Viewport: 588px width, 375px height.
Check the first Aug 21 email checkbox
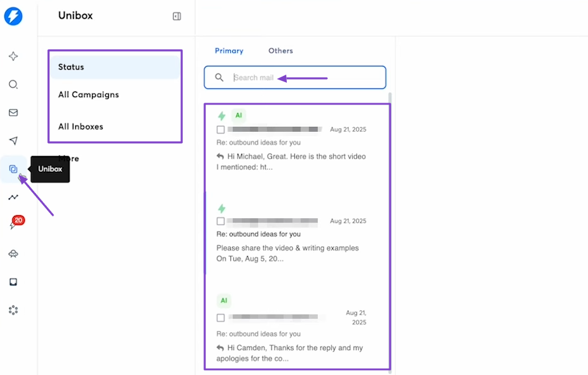coord(220,129)
